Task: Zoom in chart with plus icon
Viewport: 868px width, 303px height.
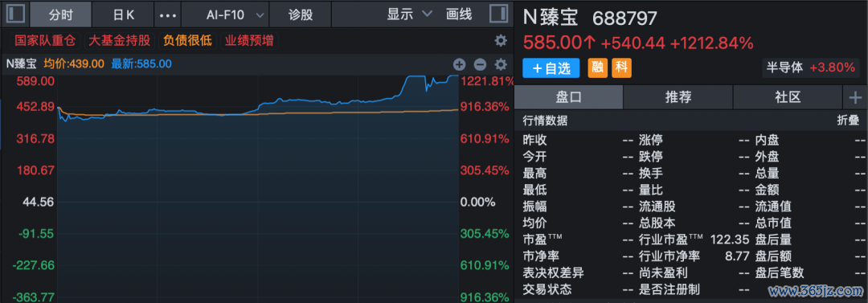Action: point(460,64)
